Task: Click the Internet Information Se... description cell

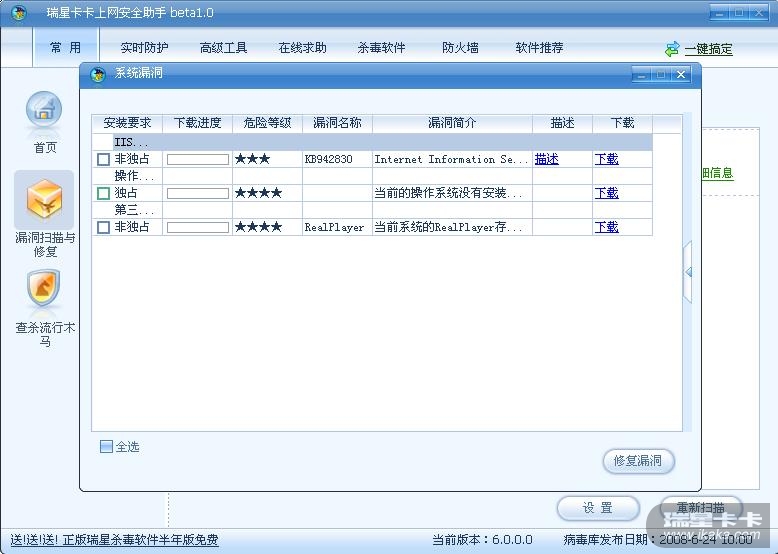Action: [x=451, y=159]
